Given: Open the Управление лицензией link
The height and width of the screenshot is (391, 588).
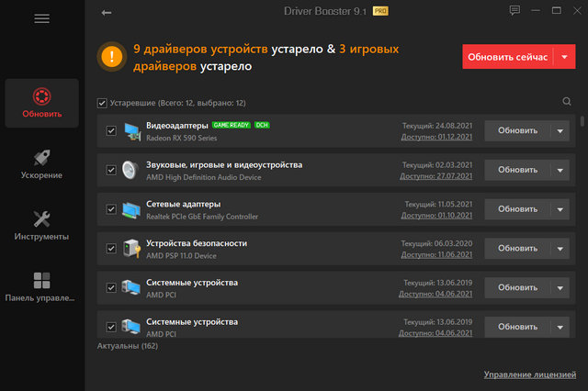Looking at the screenshot, I should (x=530, y=374).
